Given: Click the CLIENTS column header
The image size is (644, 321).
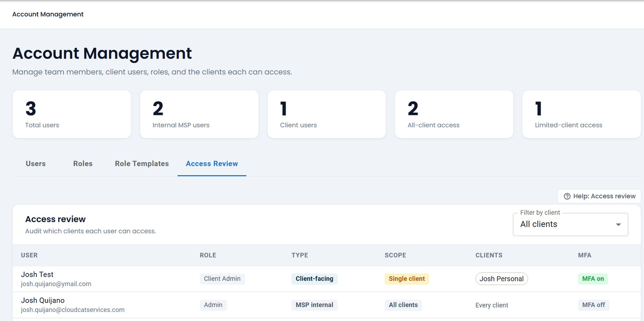Looking at the screenshot, I should click(x=489, y=255).
